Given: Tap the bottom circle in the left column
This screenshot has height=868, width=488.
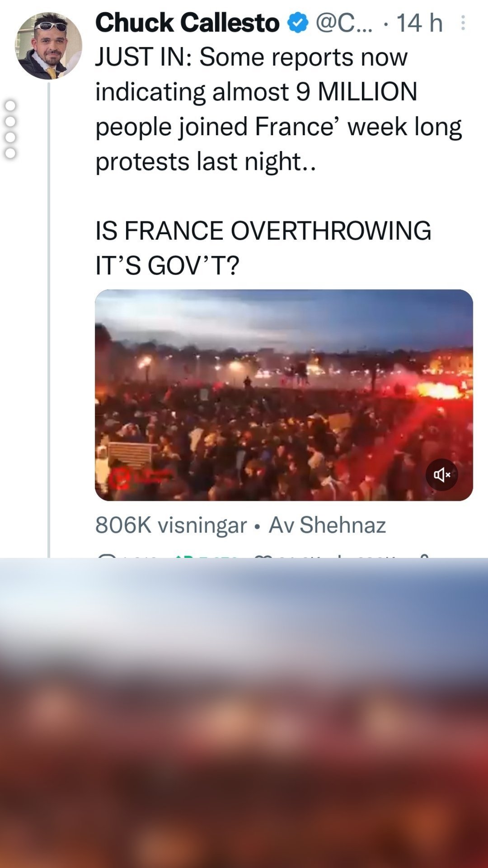Looking at the screenshot, I should coord(10,153).
